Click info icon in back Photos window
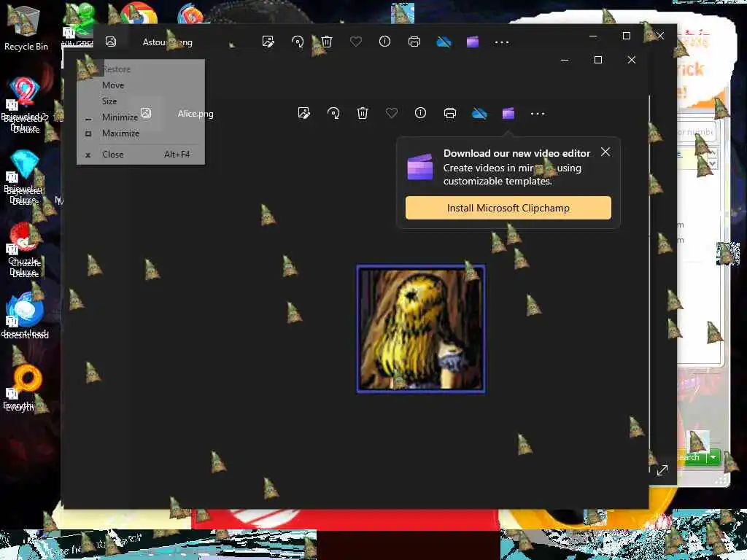Screen dimensions: 747x560 click(385, 42)
